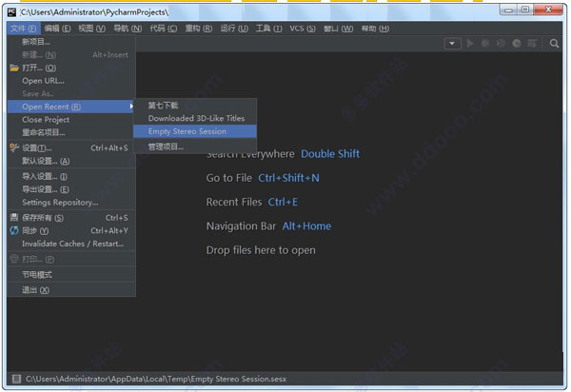Viewport: 571px width, 392px height.
Task: Click the "Recent Files" label
Action: coord(234,202)
